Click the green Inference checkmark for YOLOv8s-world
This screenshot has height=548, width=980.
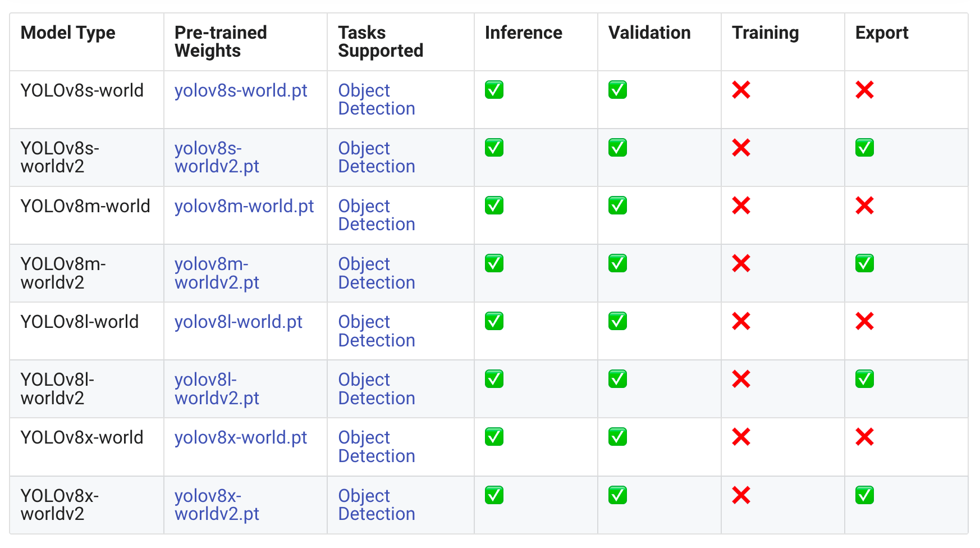click(x=494, y=90)
